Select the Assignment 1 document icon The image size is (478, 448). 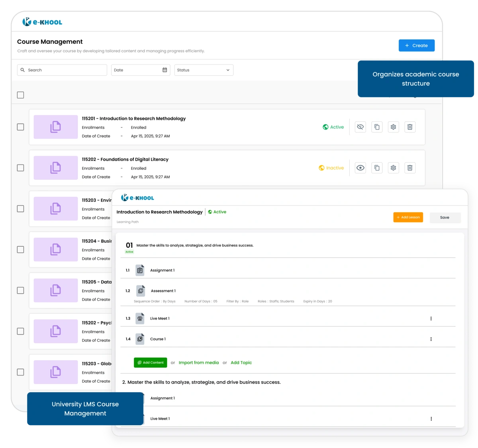click(x=139, y=270)
